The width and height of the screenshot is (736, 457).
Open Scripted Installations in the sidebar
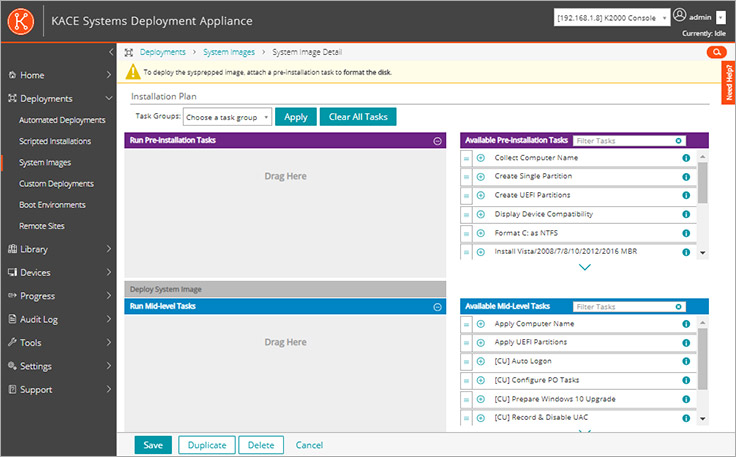click(x=55, y=141)
